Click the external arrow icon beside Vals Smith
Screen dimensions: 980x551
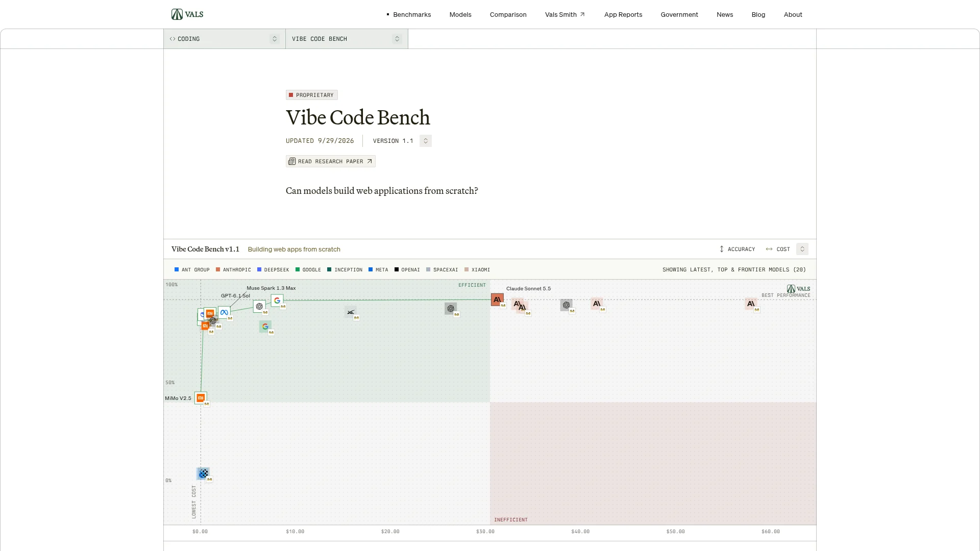click(x=582, y=14)
